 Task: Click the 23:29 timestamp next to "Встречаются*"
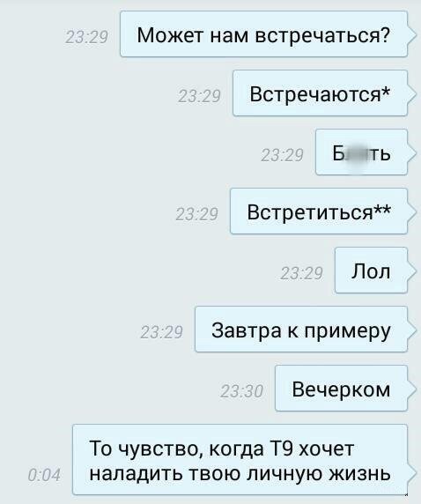coord(199,96)
